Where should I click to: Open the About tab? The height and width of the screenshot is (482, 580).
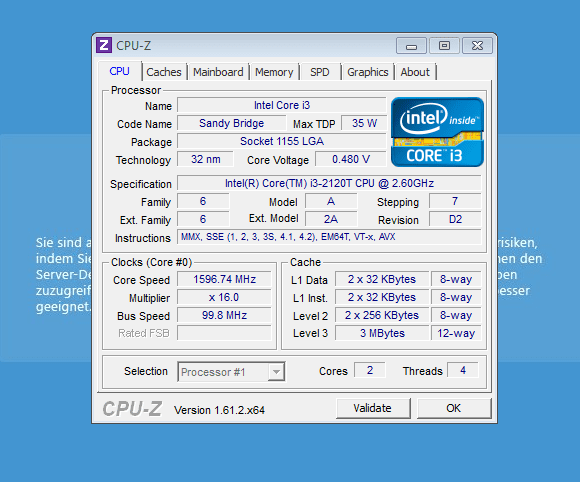tap(415, 72)
